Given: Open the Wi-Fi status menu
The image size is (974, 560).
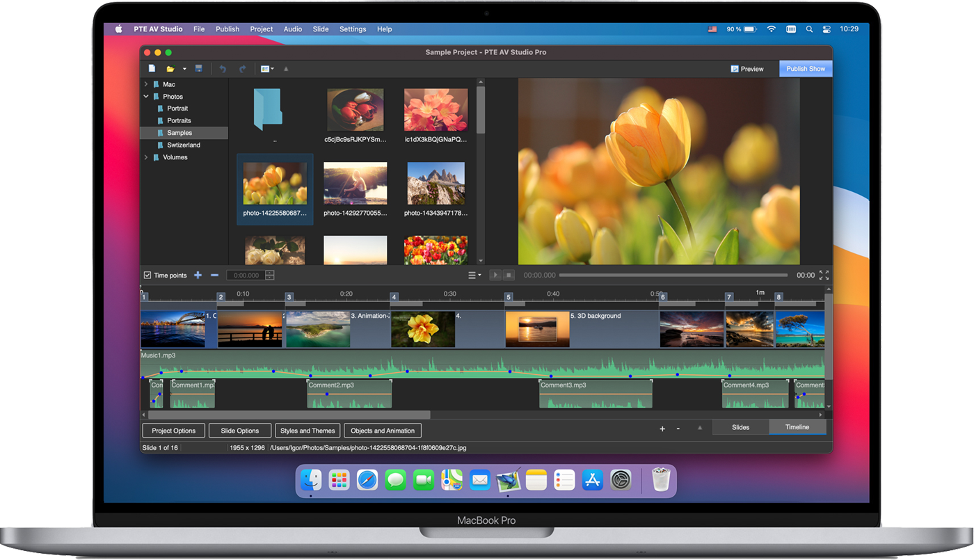Looking at the screenshot, I should pos(771,29).
